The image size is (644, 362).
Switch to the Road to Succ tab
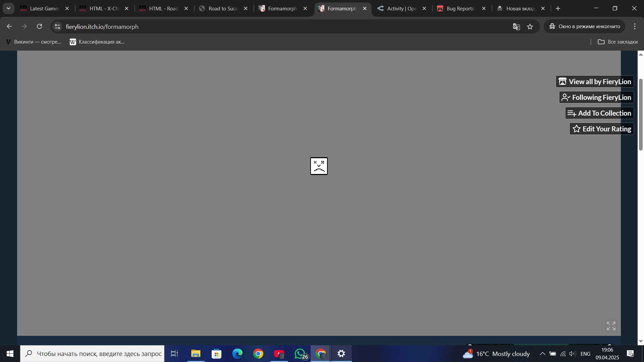(223, 8)
